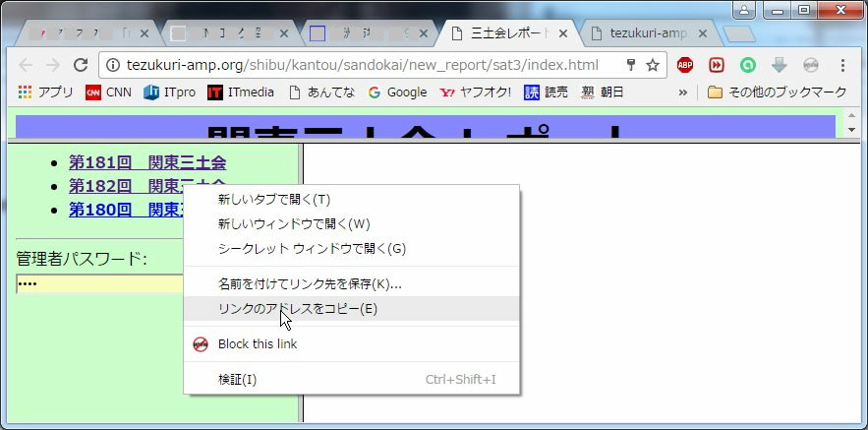Open the 第181回 関東三土会 link
868x430 pixels.
(147, 162)
